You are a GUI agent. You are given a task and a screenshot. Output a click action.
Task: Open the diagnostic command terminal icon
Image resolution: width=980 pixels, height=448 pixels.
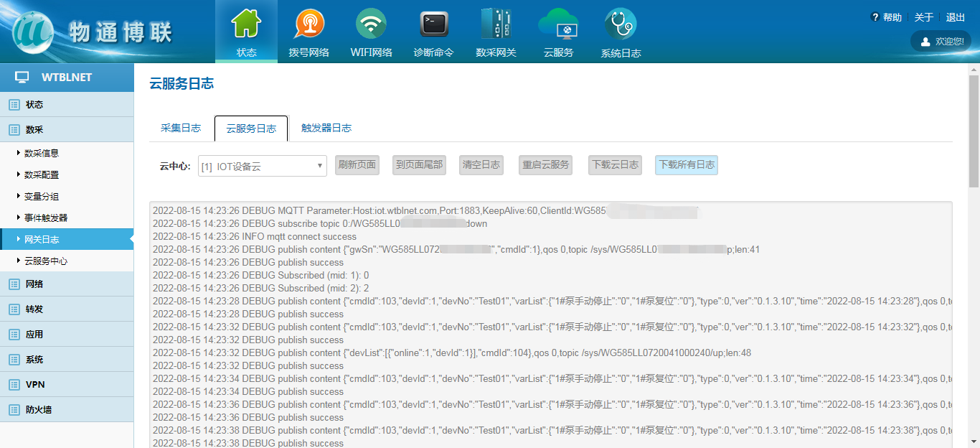click(x=433, y=25)
